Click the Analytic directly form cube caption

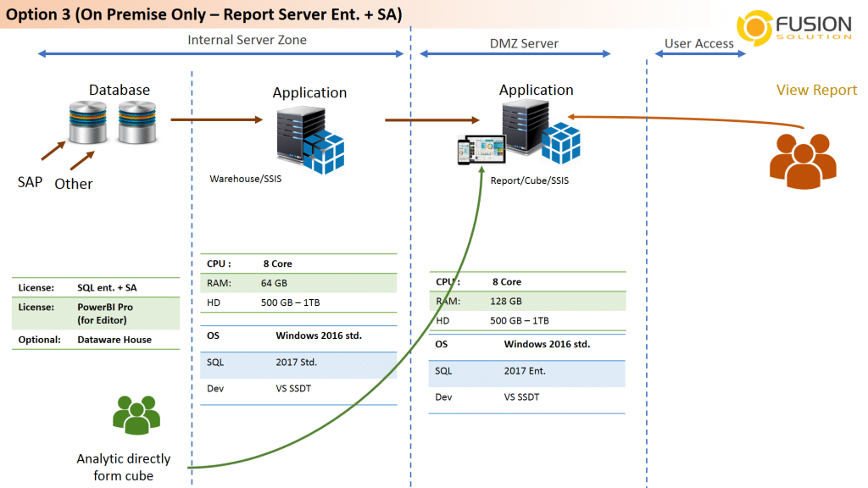tap(124, 468)
